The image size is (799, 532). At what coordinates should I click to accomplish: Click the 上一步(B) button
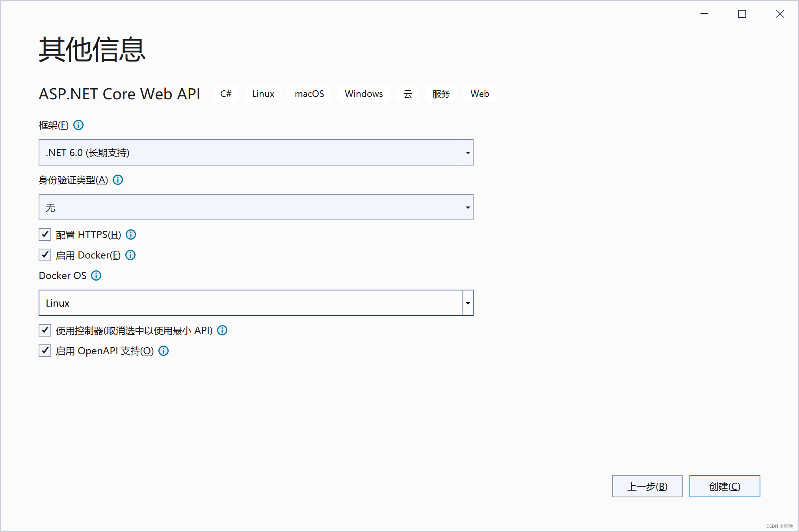647,486
